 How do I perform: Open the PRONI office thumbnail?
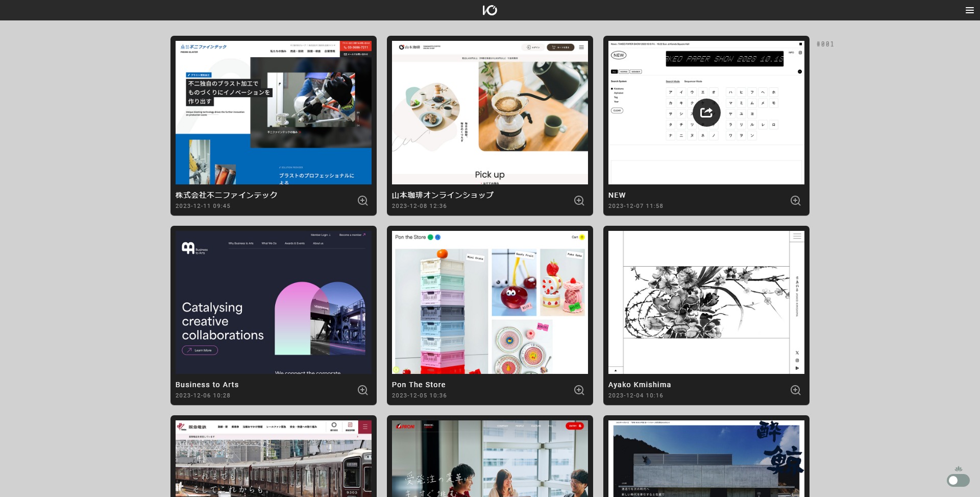[490, 459]
